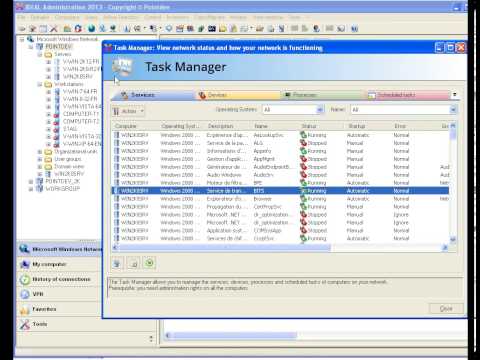Image resolution: width=480 pixels, height=360 pixels.
Task: Click the Stopped status icon in ALG row
Action: 303,143
